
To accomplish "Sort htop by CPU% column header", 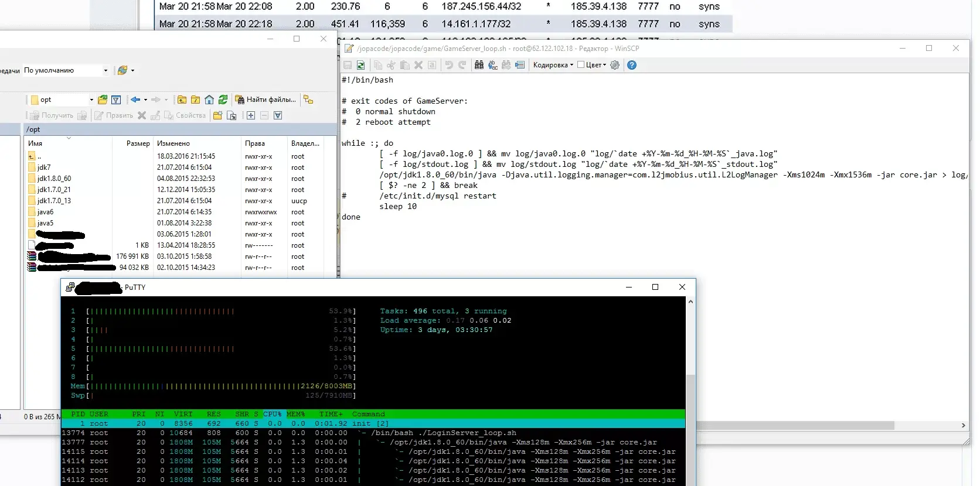I will pos(273,414).
